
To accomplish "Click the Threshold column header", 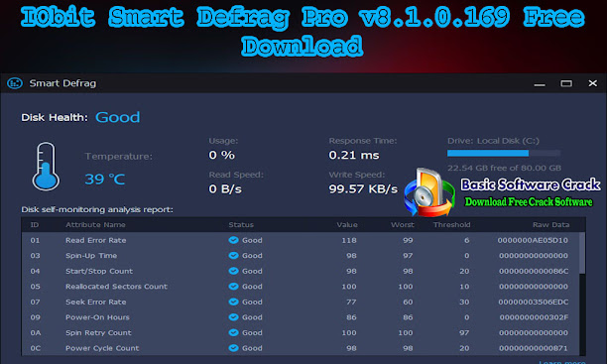I will pos(451,224).
